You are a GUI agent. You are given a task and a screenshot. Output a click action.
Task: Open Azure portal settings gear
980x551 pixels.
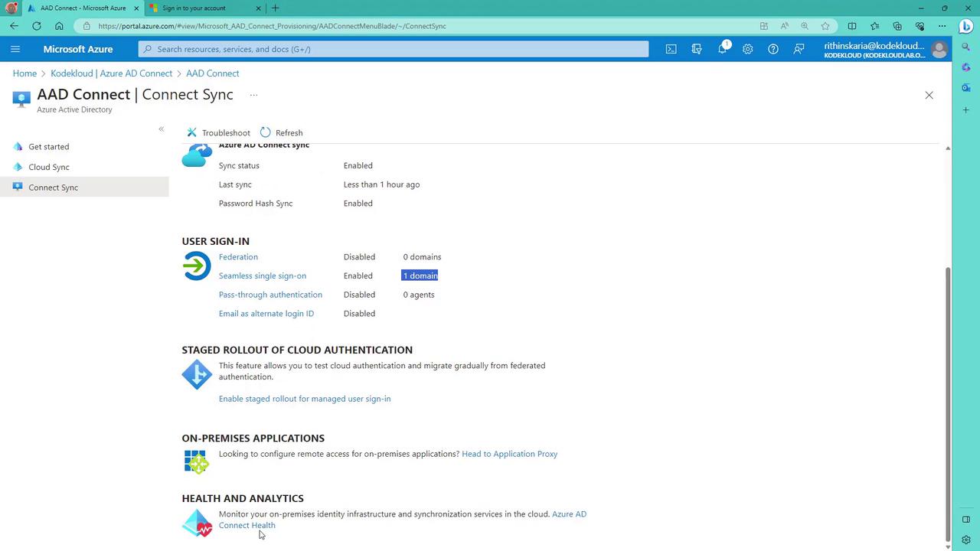(747, 49)
